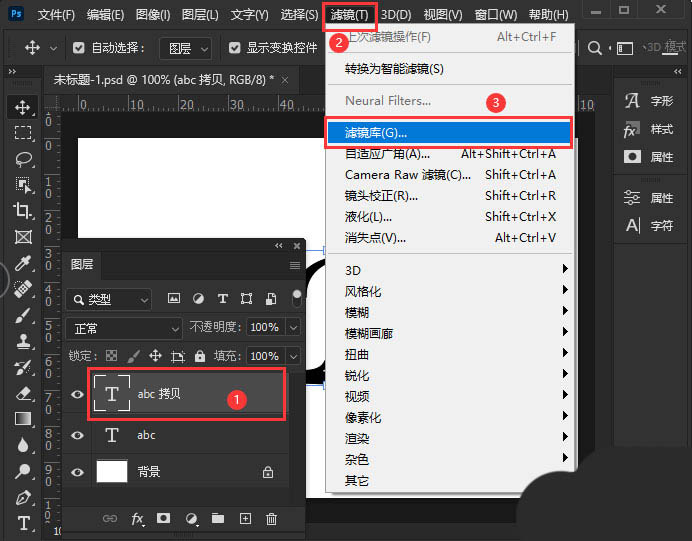Viewport: 692px width, 541px height.
Task: Open the 字形 panel
Action: (x=649, y=101)
